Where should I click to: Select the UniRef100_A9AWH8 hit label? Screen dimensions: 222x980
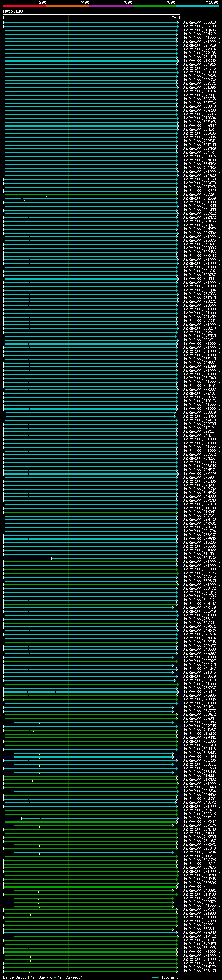199,932
